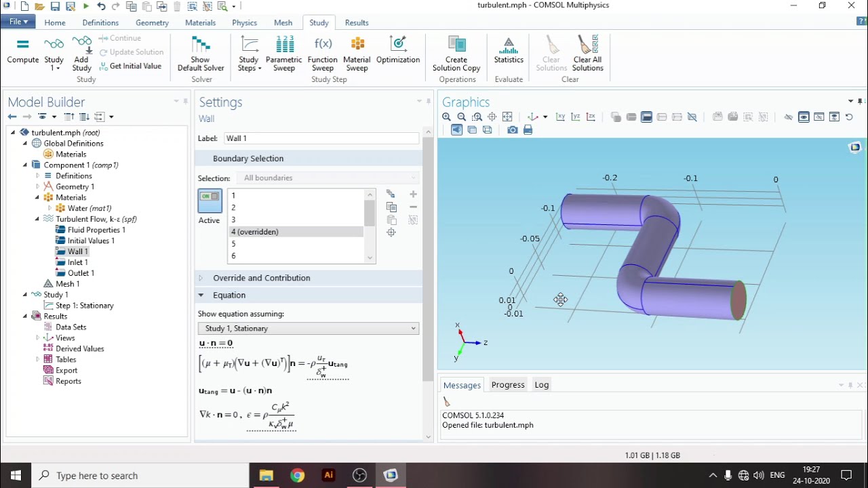Switch to Physics ribbon tab
This screenshot has height=488, width=868.
[244, 22]
